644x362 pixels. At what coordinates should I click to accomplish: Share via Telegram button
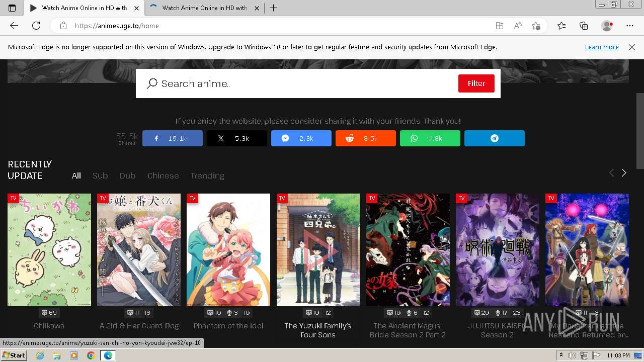[495, 138]
